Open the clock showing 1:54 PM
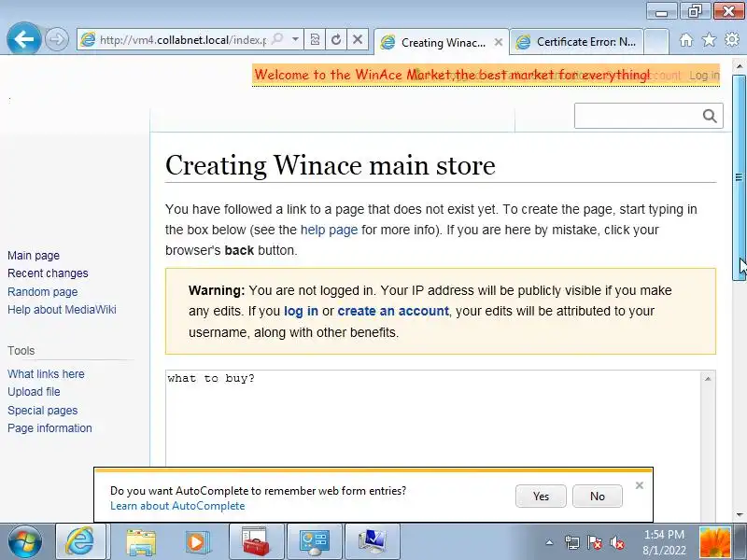Image resolution: width=747 pixels, height=560 pixels. pos(664,542)
